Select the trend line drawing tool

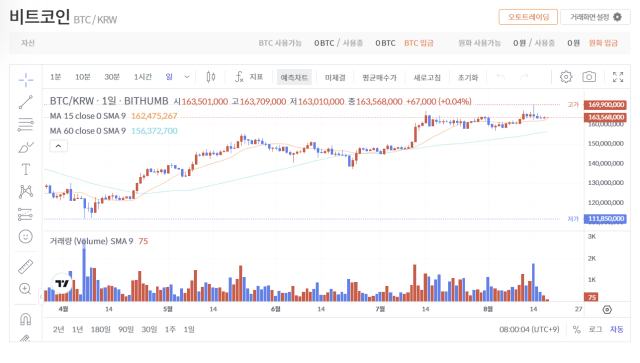tap(26, 102)
